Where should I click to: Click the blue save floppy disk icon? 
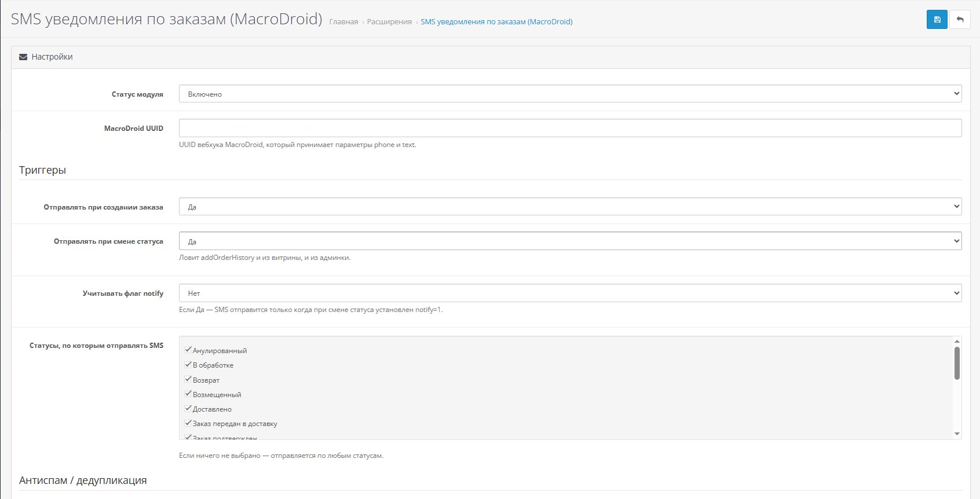pos(937,20)
